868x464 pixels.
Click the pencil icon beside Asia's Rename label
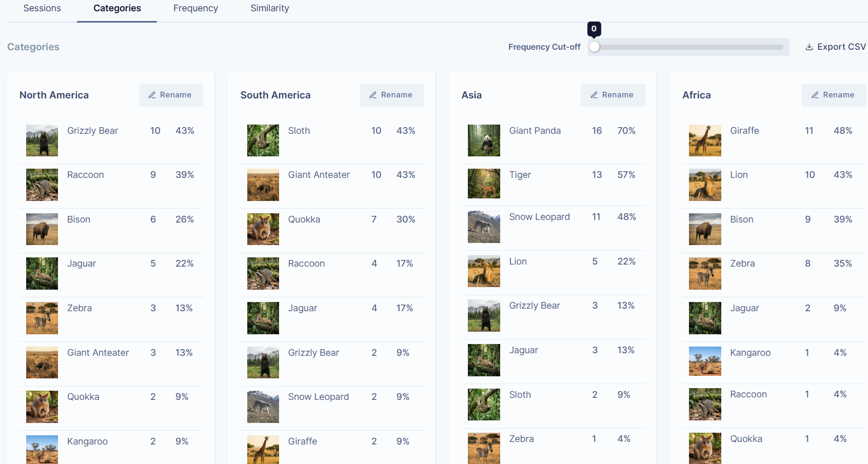coord(594,95)
